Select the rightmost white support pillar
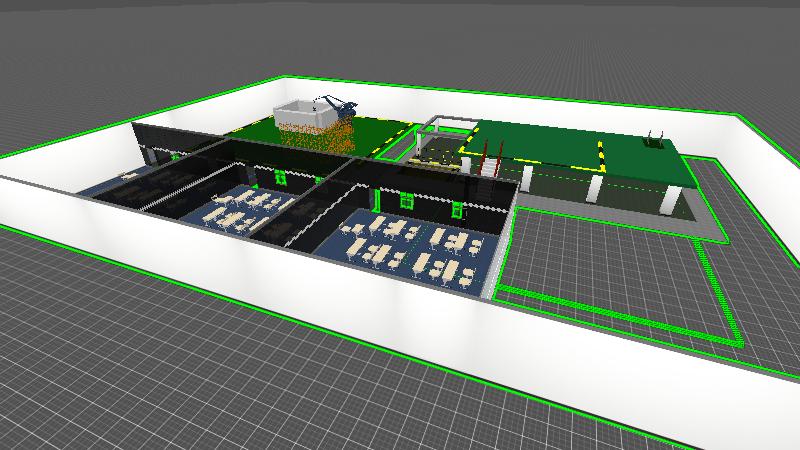 pos(670,199)
